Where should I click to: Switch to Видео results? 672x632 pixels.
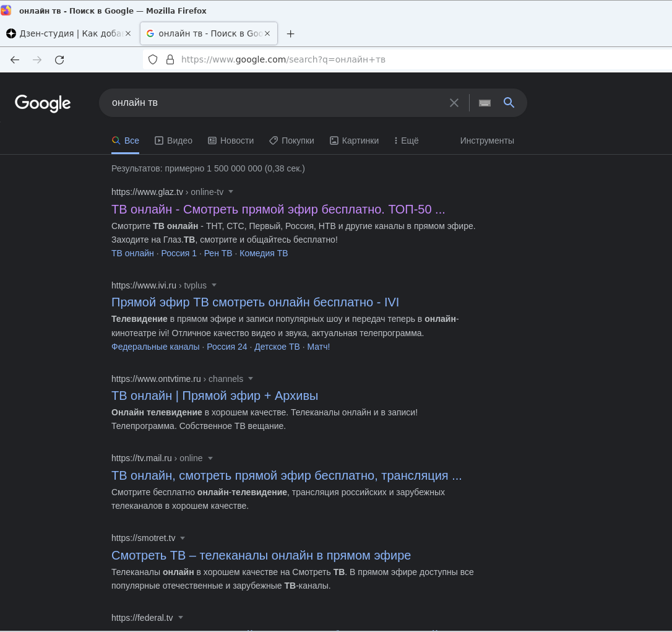coord(174,141)
